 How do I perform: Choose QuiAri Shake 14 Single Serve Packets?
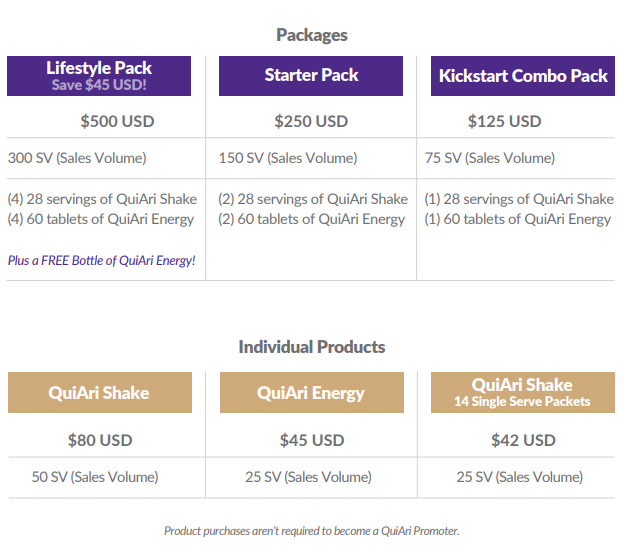point(523,392)
